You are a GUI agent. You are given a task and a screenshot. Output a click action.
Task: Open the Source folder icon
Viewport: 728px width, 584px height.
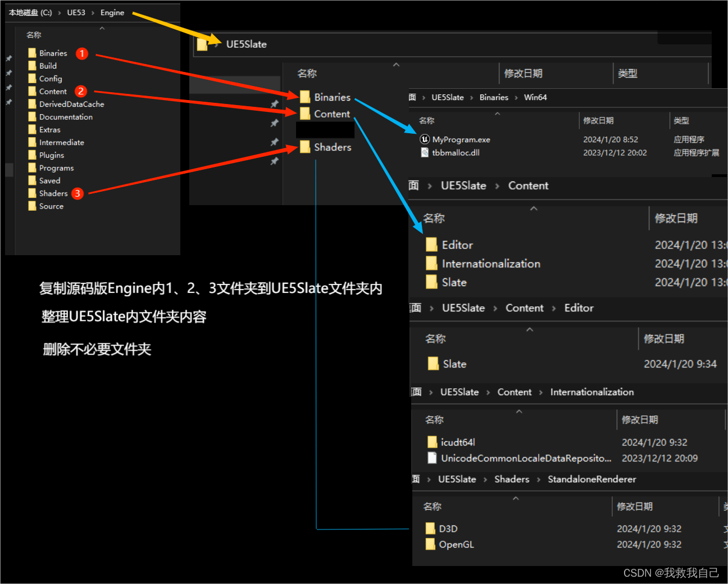pos(33,206)
